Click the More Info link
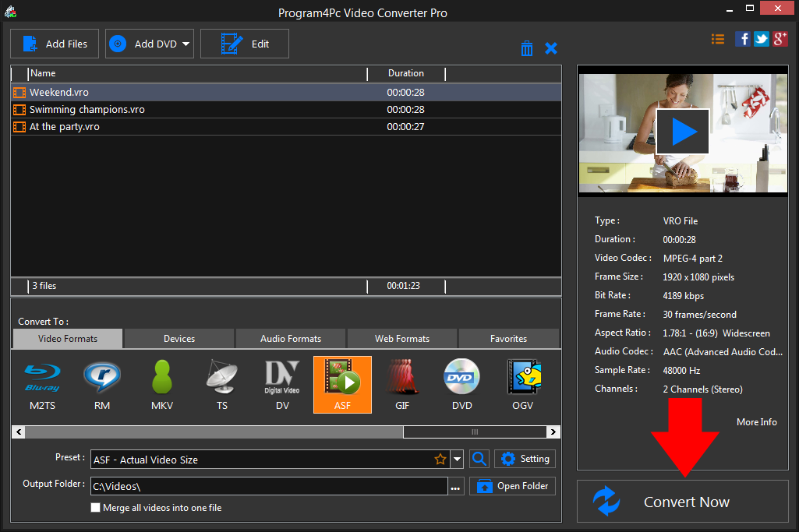799x532 pixels. click(756, 421)
